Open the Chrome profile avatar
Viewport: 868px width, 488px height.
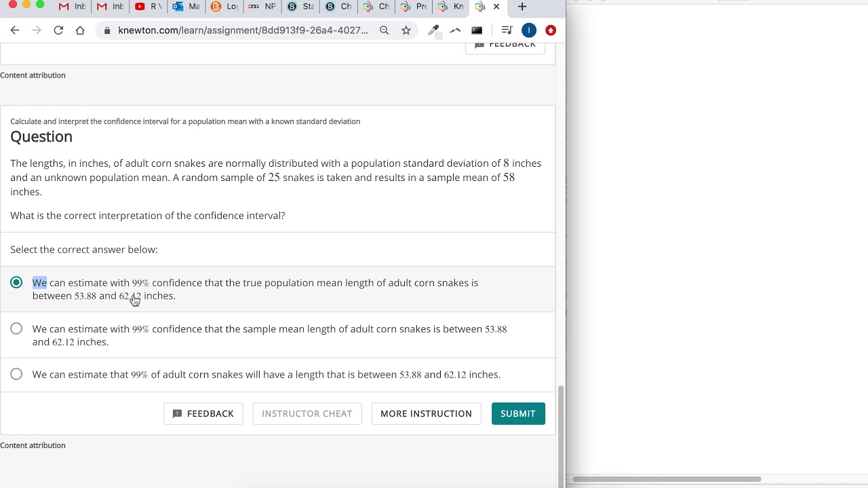[x=529, y=30]
